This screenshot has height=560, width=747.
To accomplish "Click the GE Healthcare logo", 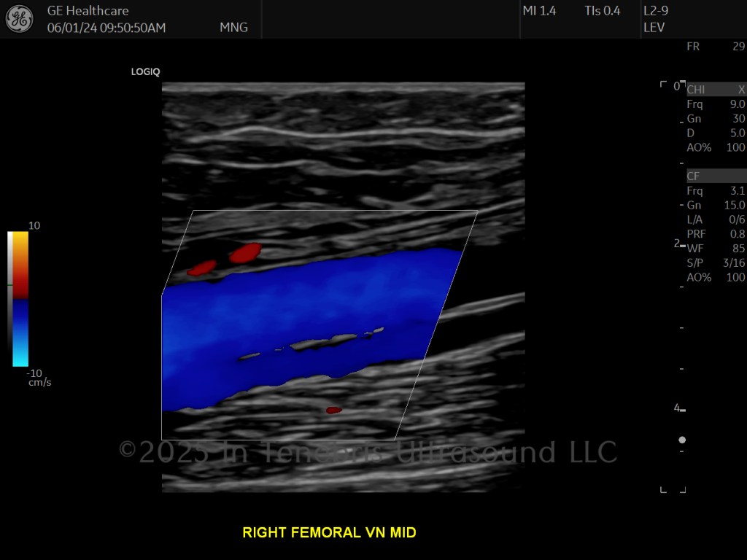I will click(x=20, y=18).
